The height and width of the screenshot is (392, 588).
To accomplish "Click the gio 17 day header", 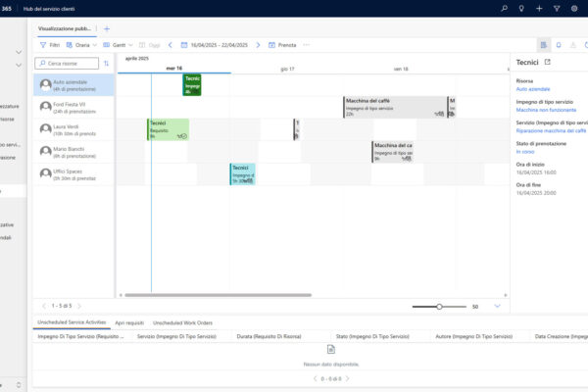I will (287, 69).
